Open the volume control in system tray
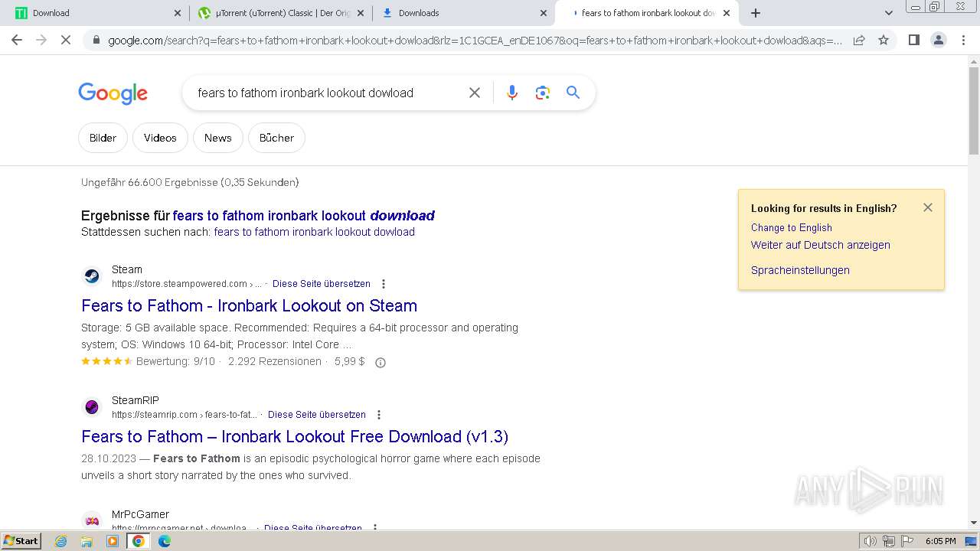This screenshot has height=551, width=980. pyautogui.click(x=871, y=541)
